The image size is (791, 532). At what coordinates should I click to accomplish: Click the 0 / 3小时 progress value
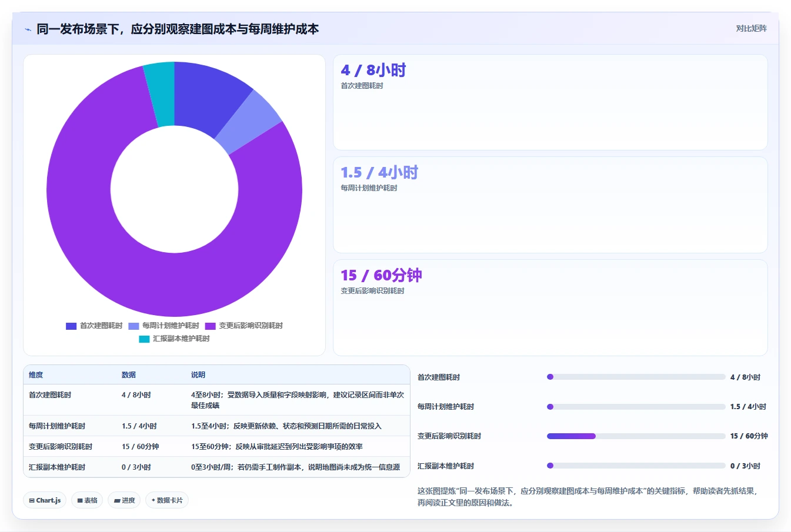tap(745, 466)
